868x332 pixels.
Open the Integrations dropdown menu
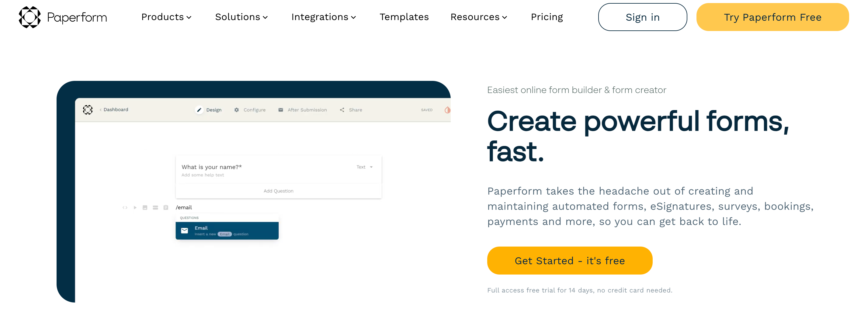[324, 17]
